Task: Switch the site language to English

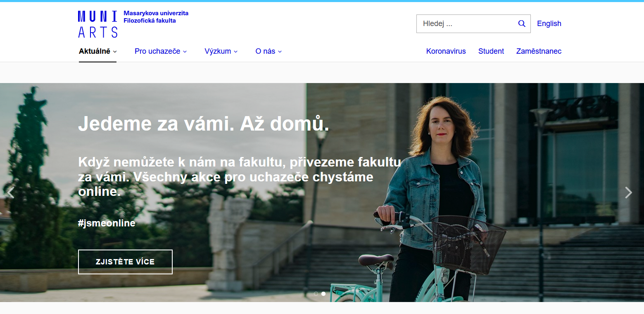Action: [549, 24]
